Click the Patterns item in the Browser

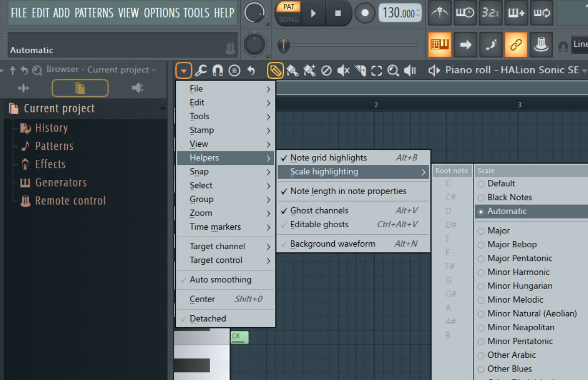coord(54,146)
